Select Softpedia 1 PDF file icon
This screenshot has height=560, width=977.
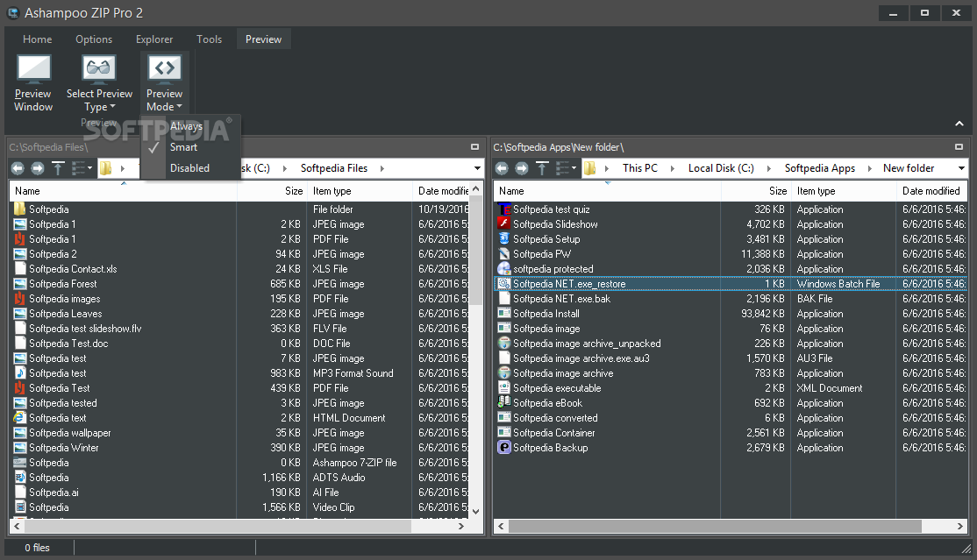20,239
